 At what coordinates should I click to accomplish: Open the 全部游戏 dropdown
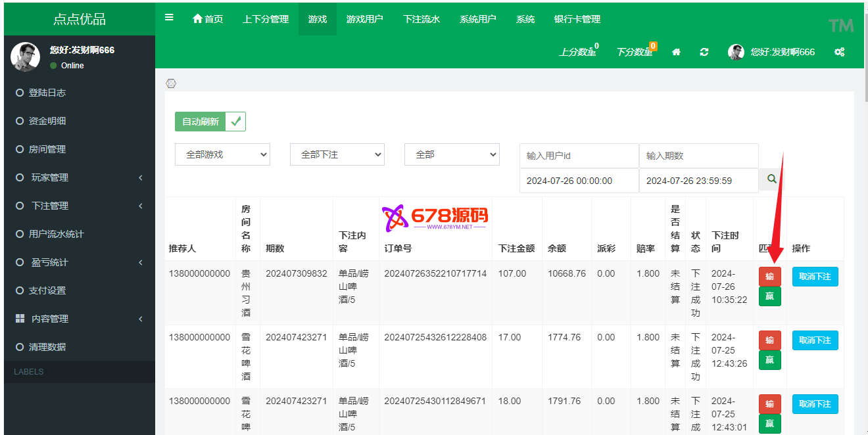coord(222,154)
